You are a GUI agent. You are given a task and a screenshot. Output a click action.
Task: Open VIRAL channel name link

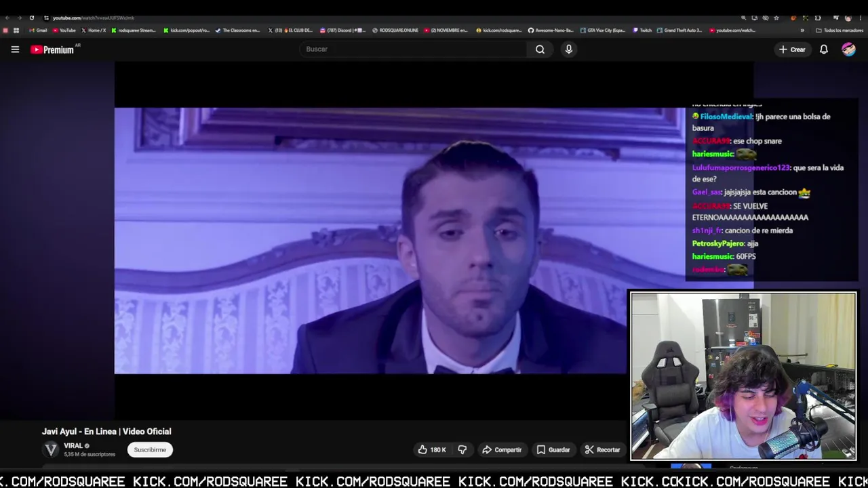coord(73,446)
